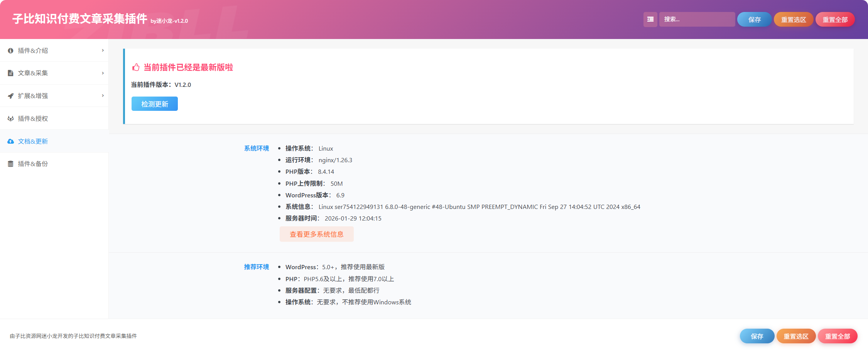This screenshot has height=353, width=868.
Task: Click the bottom 重置选区 button
Action: pos(796,336)
